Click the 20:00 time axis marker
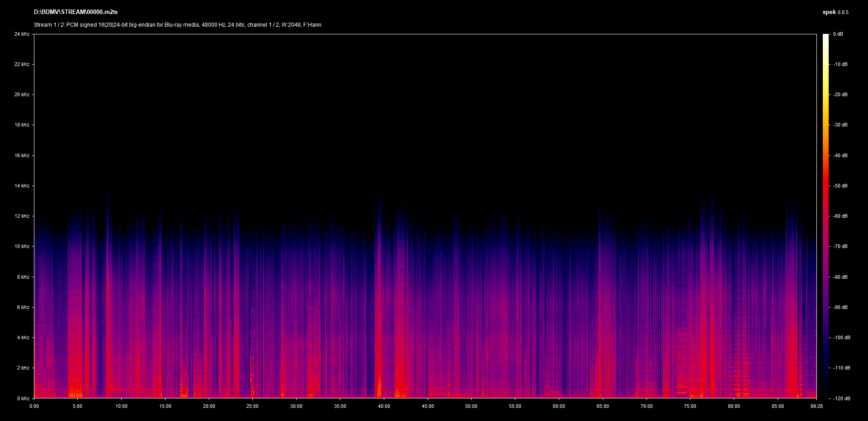The height and width of the screenshot is (421, 868). [x=209, y=406]
